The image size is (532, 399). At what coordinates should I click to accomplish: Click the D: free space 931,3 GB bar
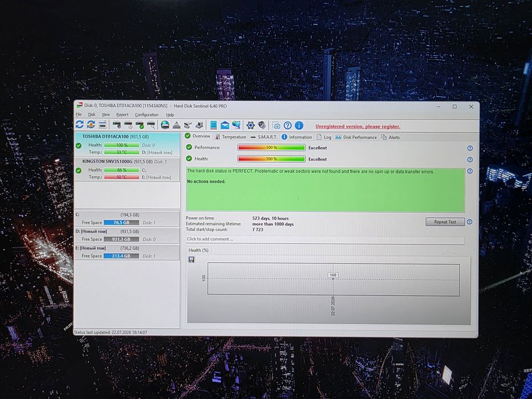coord(121,239)
